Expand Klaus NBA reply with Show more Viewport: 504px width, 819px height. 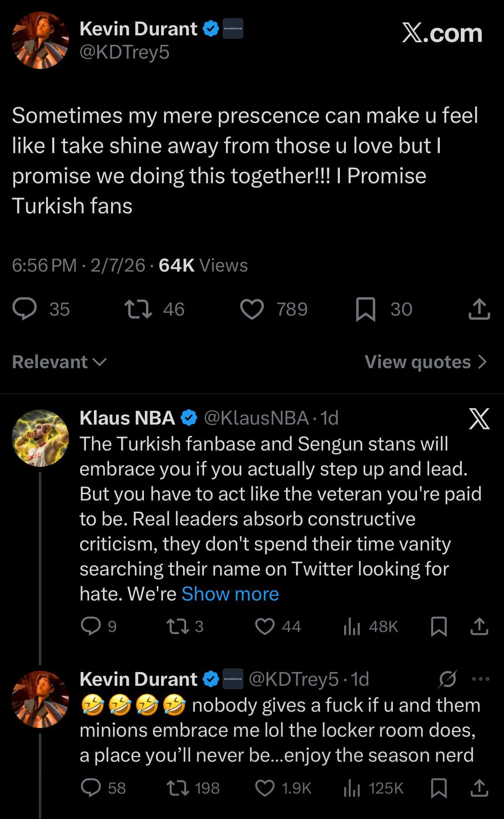pos(230,594)
